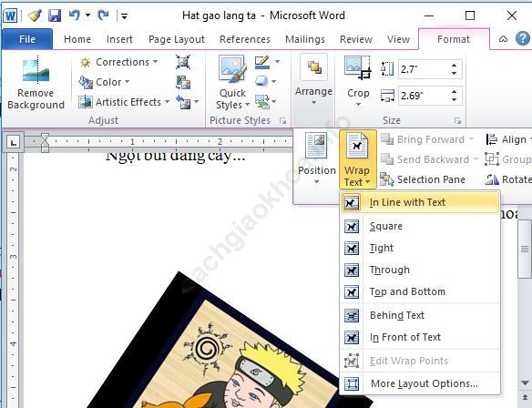Viewport: 532px width, 408px height.
Task: Choose Square text wrapping
Action: (x=420, y=226)
